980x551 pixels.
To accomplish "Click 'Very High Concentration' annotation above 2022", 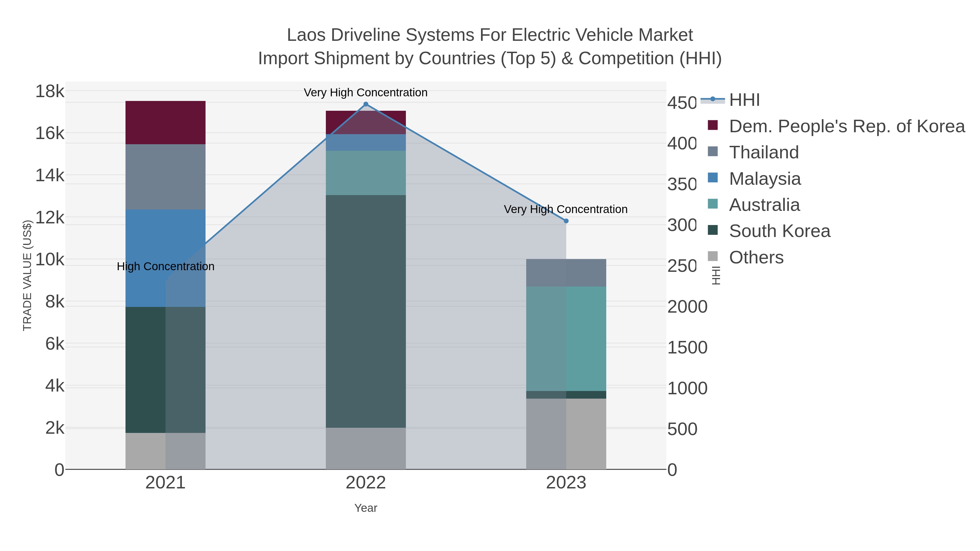I will 366,93.
